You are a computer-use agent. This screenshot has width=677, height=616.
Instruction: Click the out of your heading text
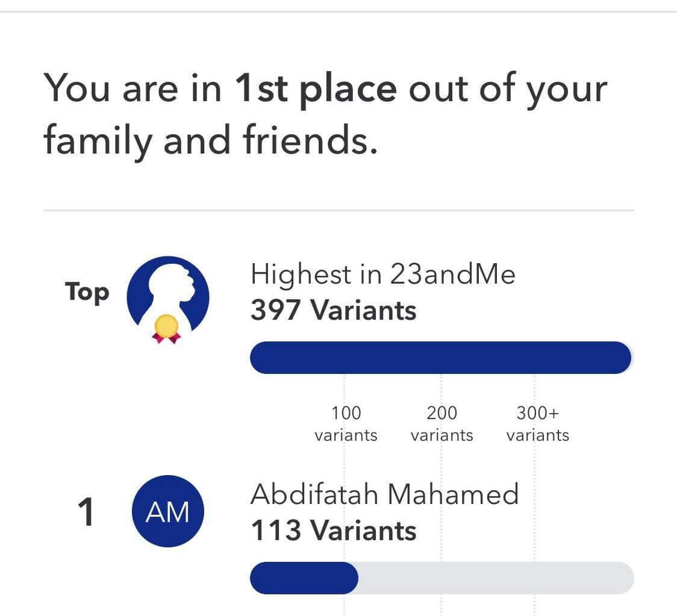pos(508,89)
